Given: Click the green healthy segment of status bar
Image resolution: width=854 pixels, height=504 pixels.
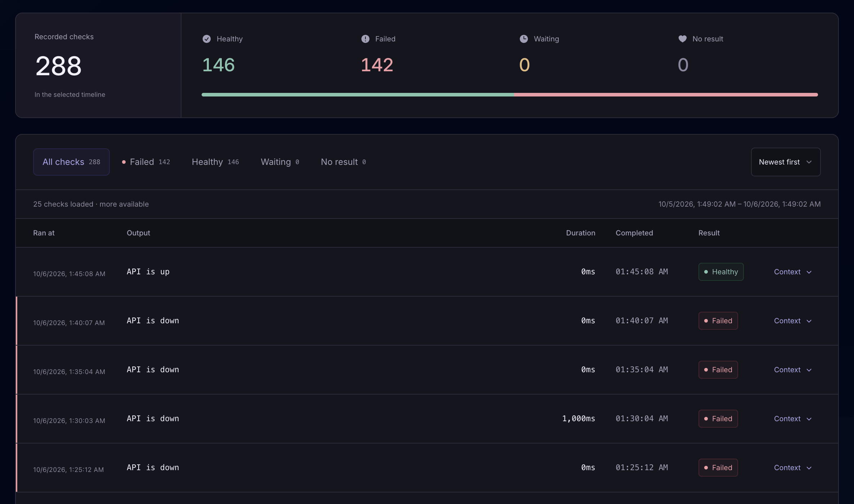Looking at the screenshot, I should tap(358, 95).
